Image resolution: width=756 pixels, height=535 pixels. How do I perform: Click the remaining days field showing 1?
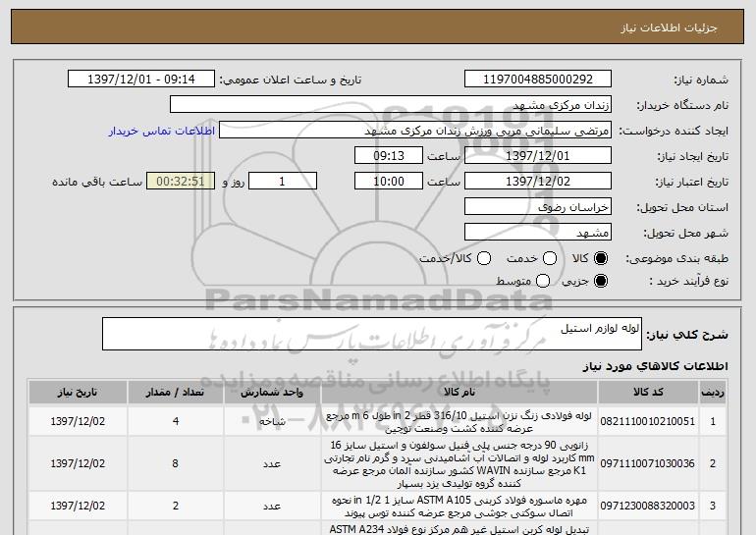coord(283,182)
